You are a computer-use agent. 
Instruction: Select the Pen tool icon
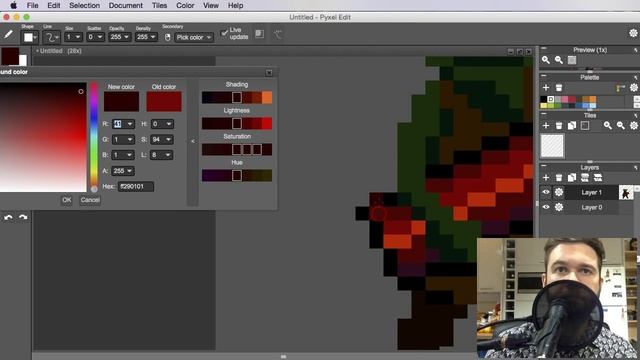point(8,35)
